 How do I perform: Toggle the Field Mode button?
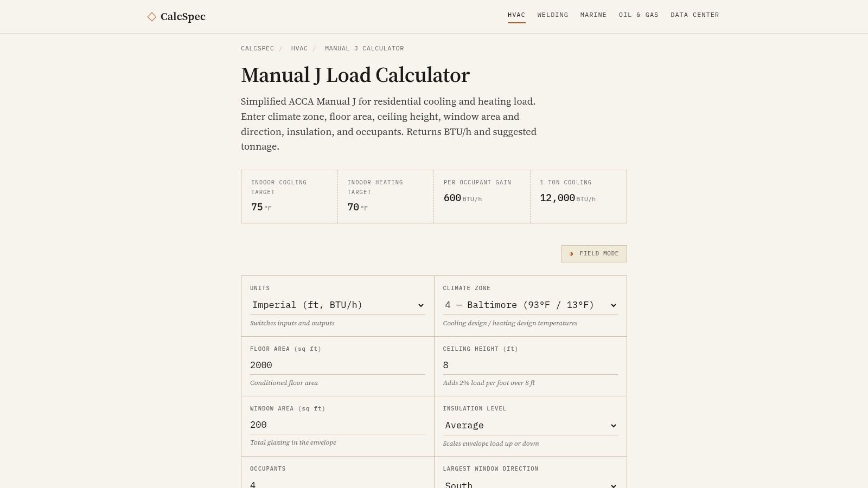pos(594,254)
